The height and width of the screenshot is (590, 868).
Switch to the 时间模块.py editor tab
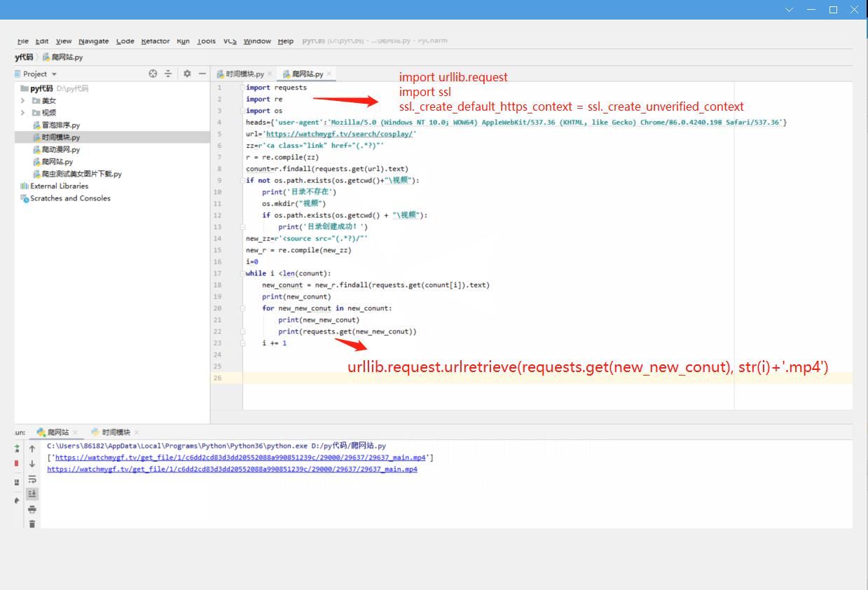240,74
